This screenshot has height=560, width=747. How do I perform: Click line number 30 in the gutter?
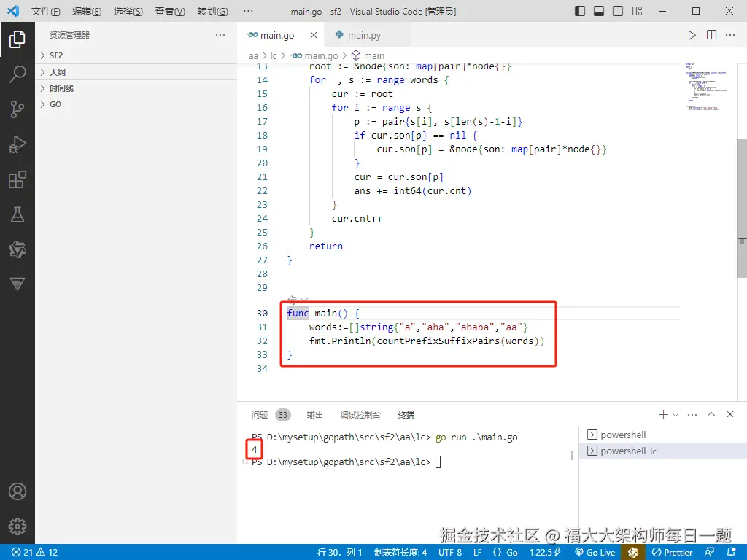pos(262,314)
